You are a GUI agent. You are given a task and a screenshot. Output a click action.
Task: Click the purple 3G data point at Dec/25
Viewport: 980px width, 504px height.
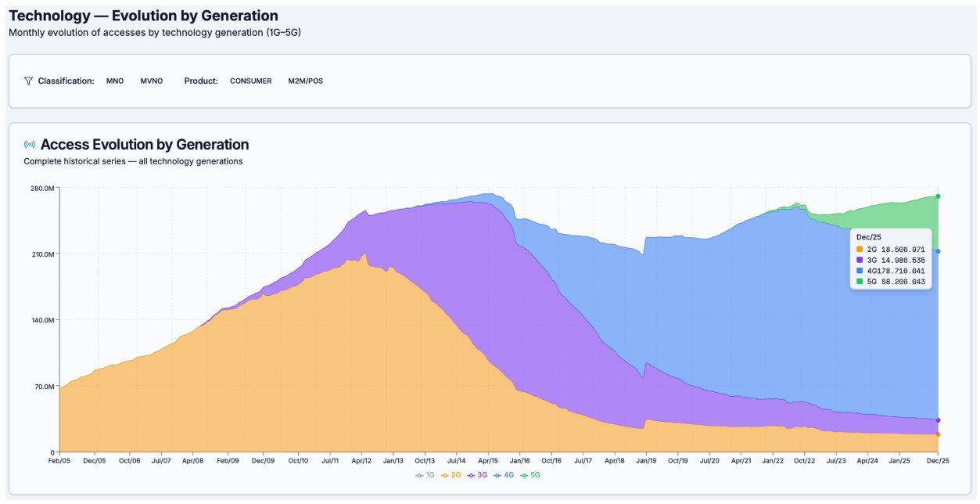[x=938, y=420]
